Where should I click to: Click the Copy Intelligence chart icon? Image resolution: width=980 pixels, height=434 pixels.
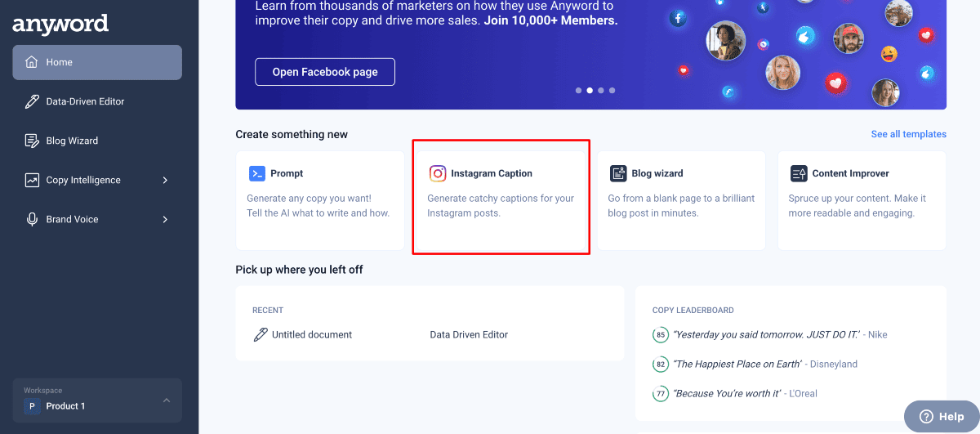pyautogui.click(x=32, y=180)
